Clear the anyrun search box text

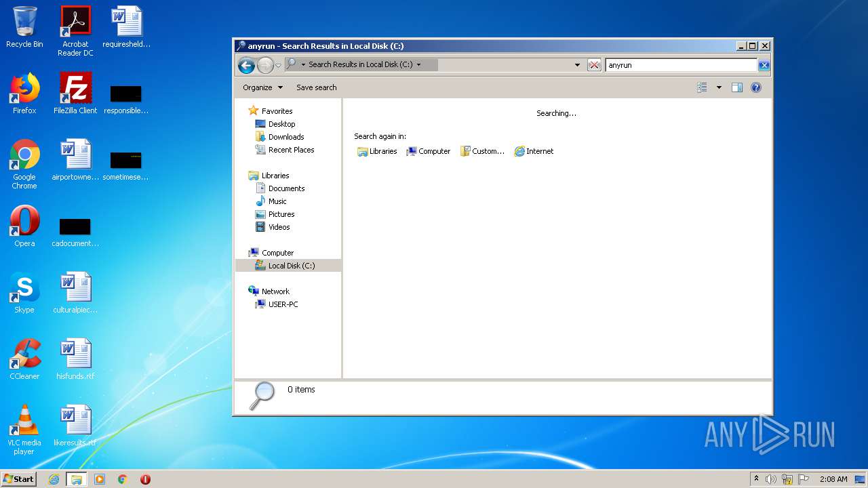764,65
